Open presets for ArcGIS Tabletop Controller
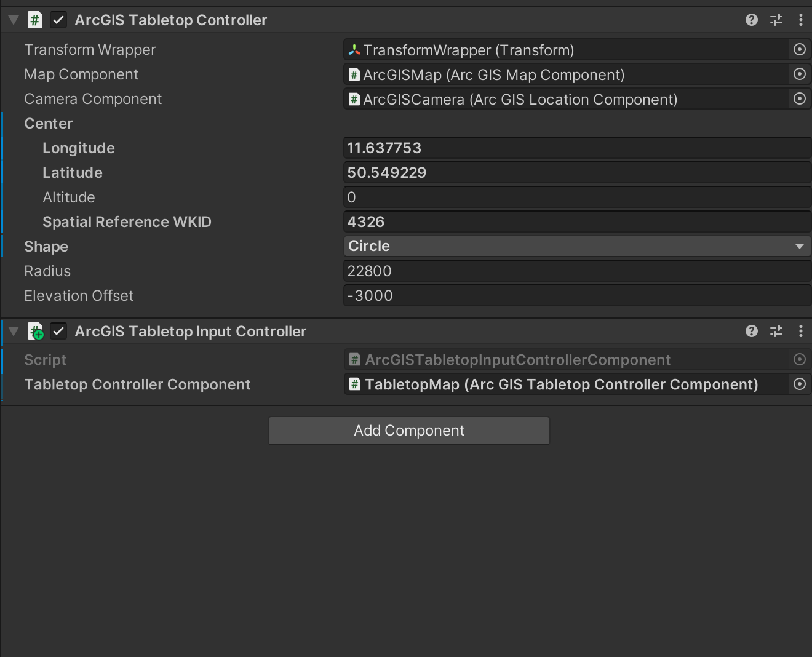This screenshot has height=657, width=812. coord(776,20)
